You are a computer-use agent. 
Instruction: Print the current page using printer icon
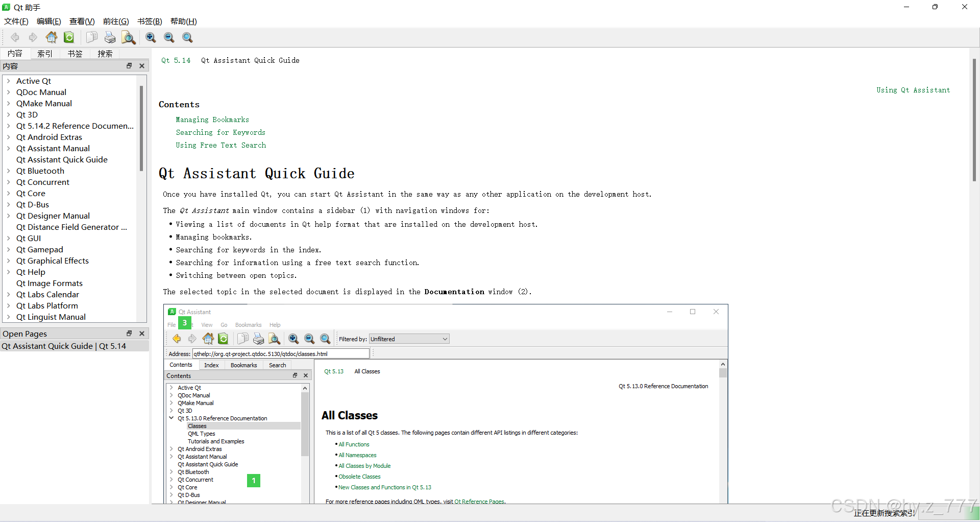tap(110, 37)
